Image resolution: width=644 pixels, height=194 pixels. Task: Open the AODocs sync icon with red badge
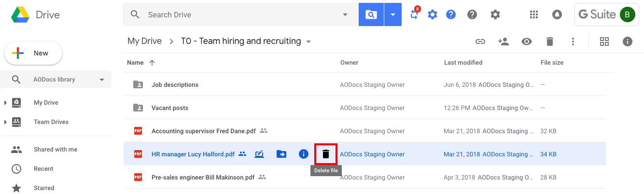[414, 14]
